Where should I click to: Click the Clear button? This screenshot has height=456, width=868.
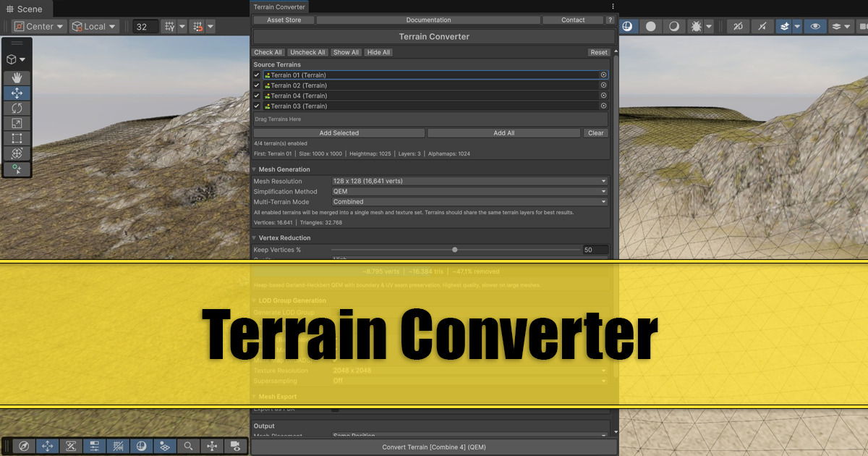tap(596, 133)
